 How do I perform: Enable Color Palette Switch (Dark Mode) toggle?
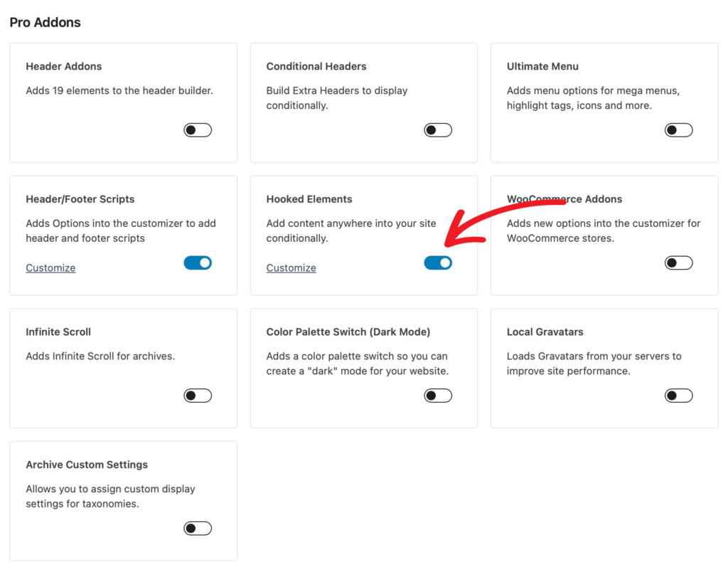pos(438,396)
